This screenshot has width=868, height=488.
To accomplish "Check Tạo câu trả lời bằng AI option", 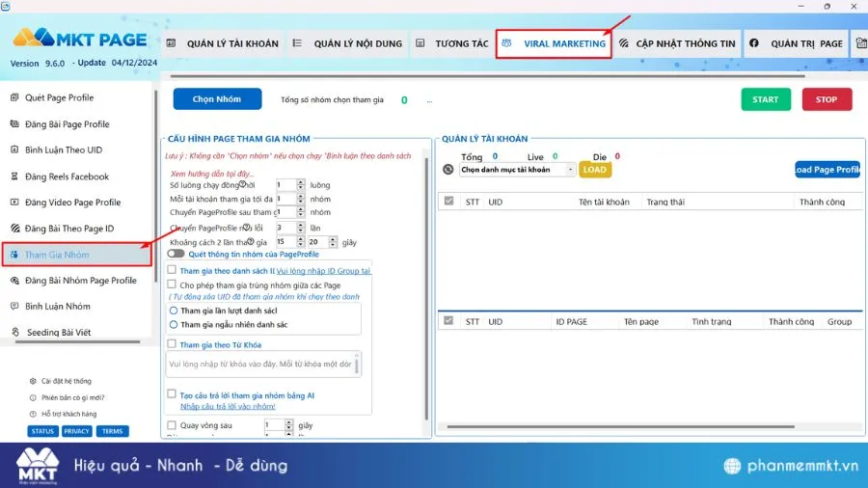I will [172, 394].
